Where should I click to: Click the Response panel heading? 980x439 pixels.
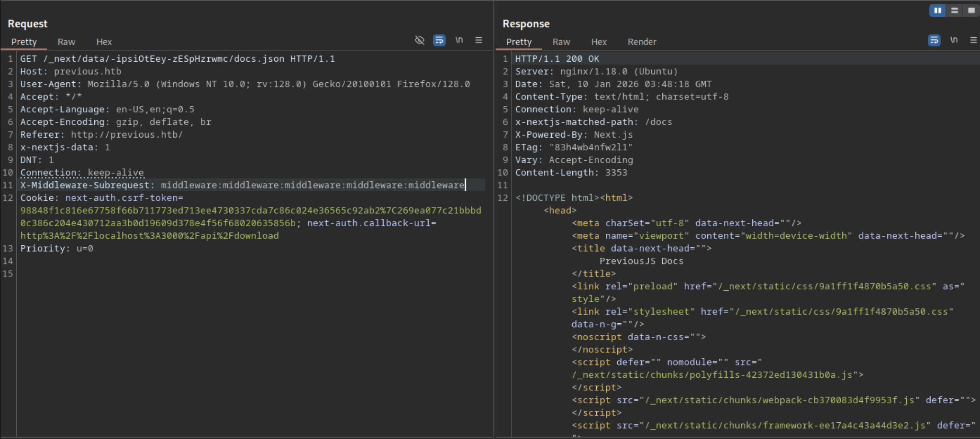(526, 24)
